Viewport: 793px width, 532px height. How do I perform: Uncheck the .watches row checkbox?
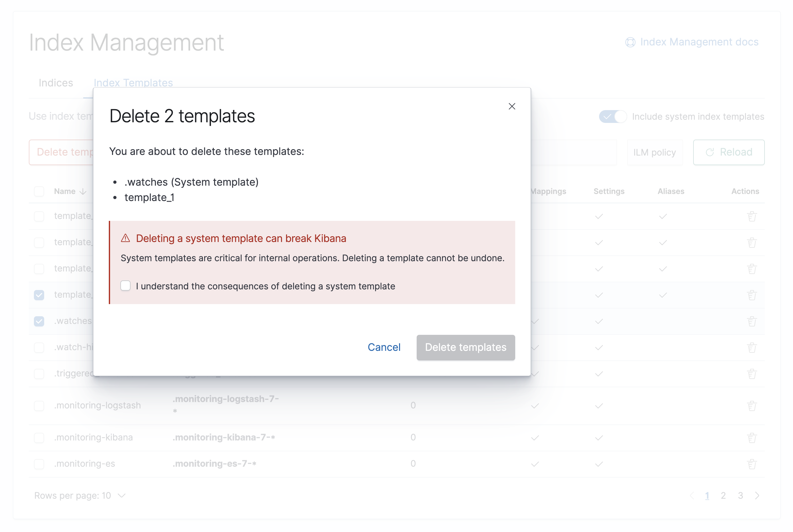point(39,321)
